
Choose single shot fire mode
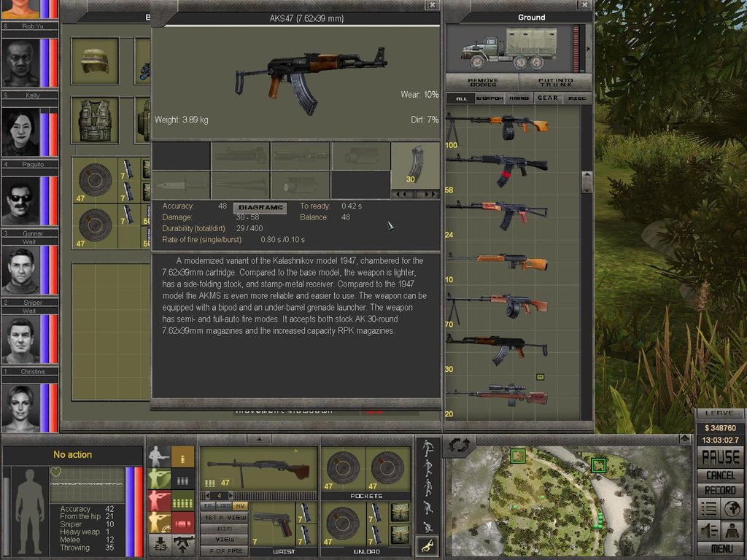point(182,457)
